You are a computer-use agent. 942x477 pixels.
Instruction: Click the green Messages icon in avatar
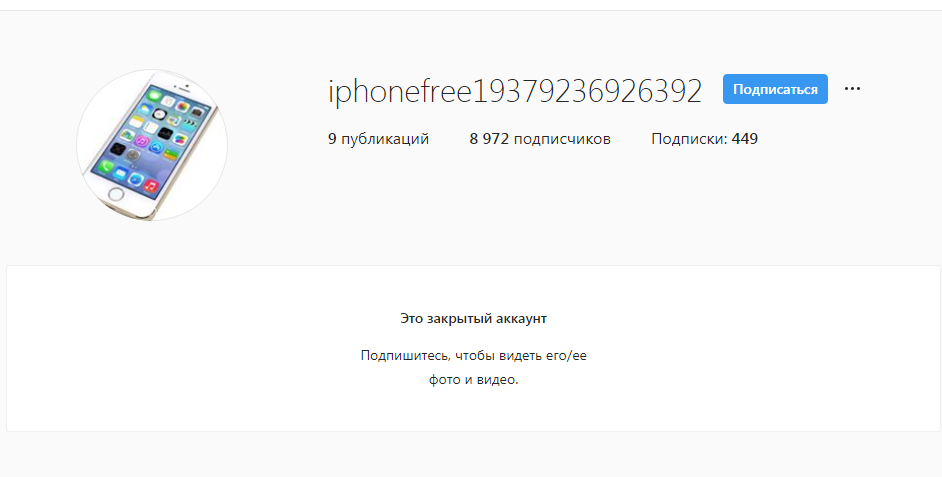[x=154, y=96]
